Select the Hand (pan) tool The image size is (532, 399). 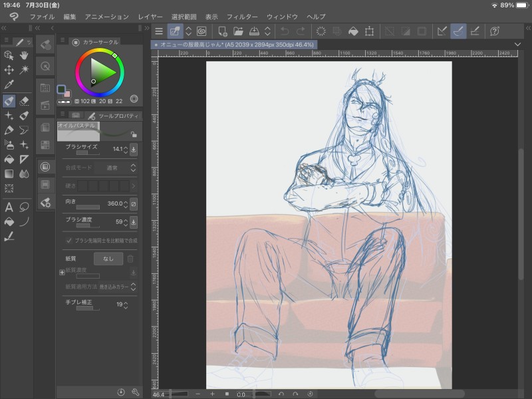[x=25, y=55]
